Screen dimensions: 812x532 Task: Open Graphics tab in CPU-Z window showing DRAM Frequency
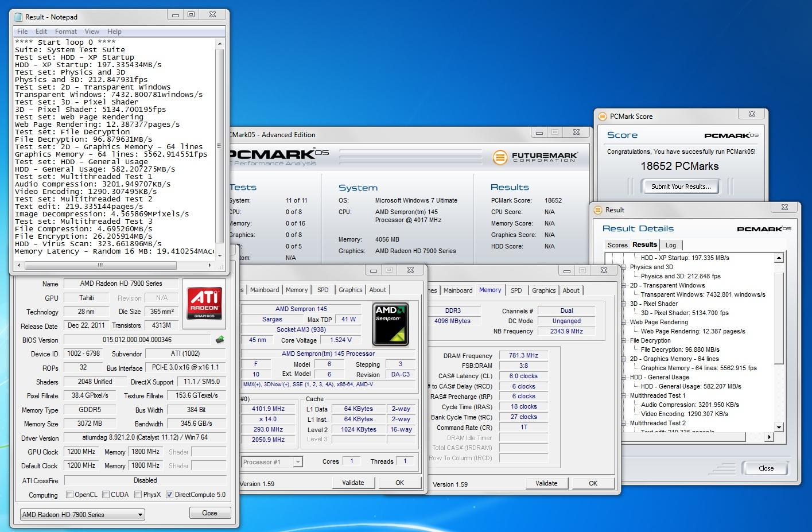[x=544, y=290]
